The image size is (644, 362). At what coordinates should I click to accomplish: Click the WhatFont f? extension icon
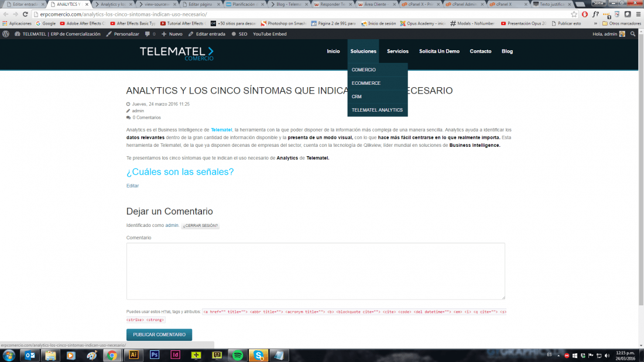[595, 14]
